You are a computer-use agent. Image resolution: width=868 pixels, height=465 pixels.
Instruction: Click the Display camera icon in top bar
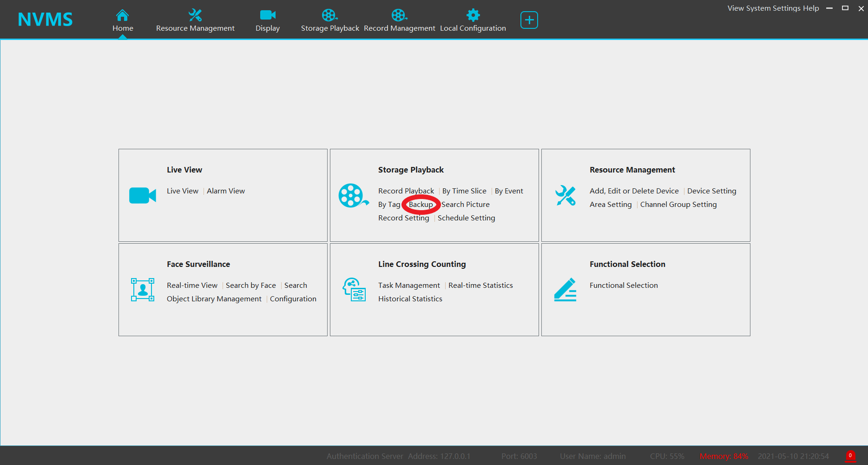(x=268, y=15)
